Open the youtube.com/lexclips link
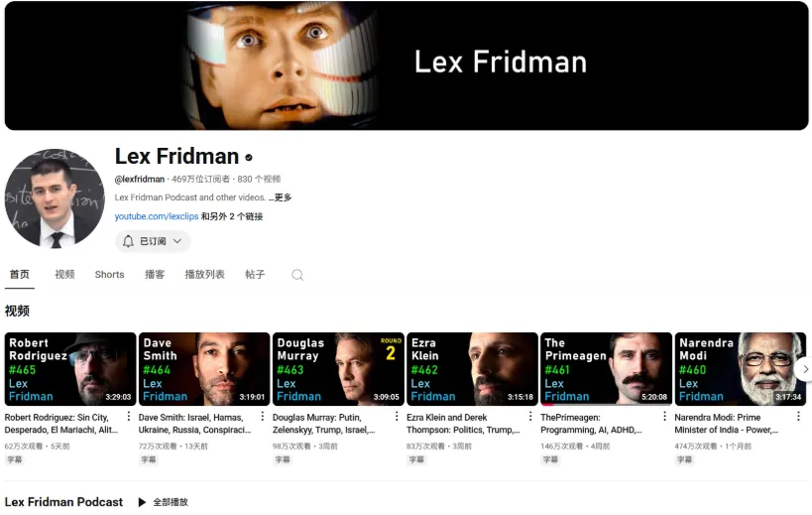The width and height of the screenshot is (812, 515). 157,216
